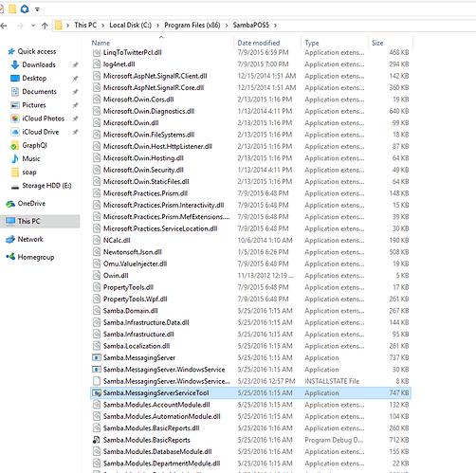This screenshot has height=473, width=476.
Task: Select the Music folder icon in sidebar
Action: pos(15,158)
